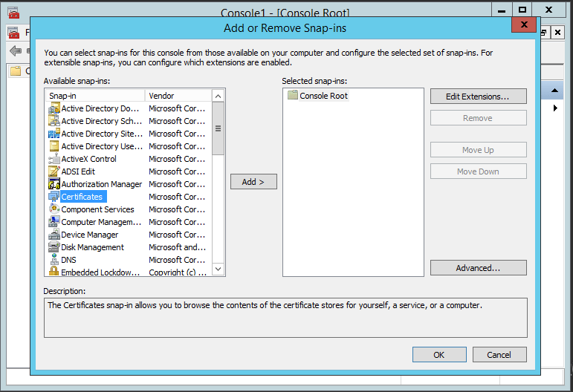Confirm with the OK button

(439, 355)
